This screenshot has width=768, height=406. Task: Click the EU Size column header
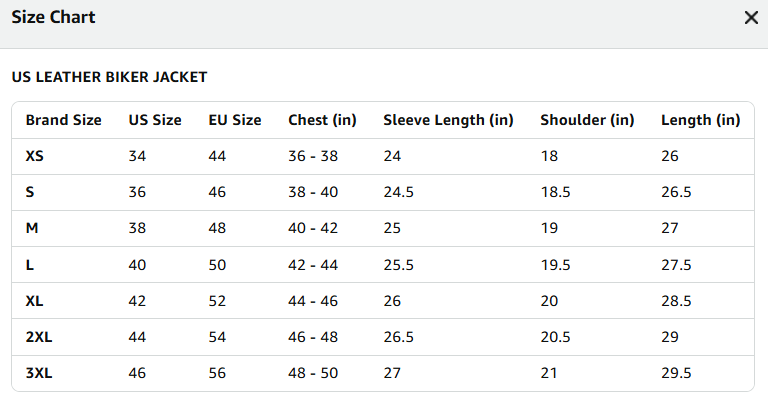point(235,120)
